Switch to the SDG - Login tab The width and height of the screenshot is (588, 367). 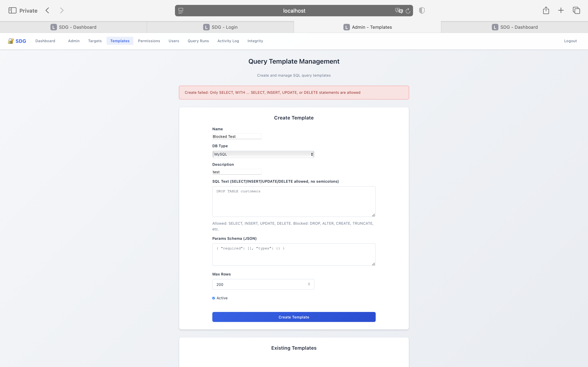click(x=220, y=27)
